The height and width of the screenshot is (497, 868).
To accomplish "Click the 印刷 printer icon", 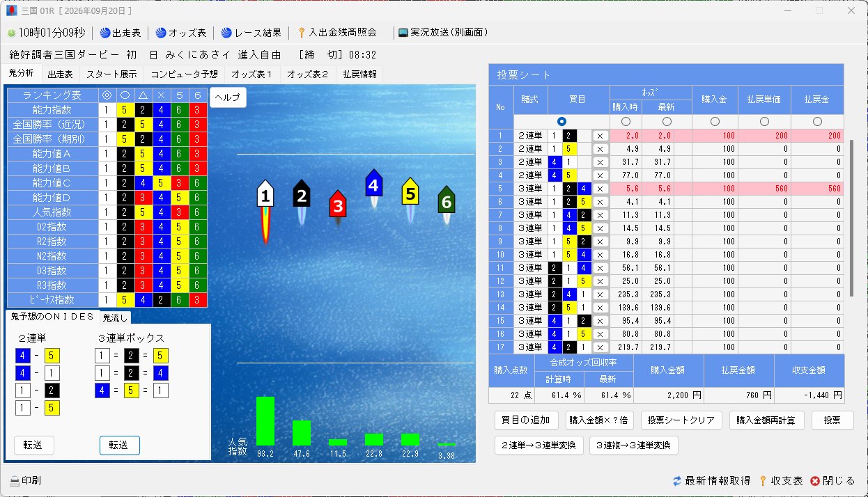I will (15, 481).
